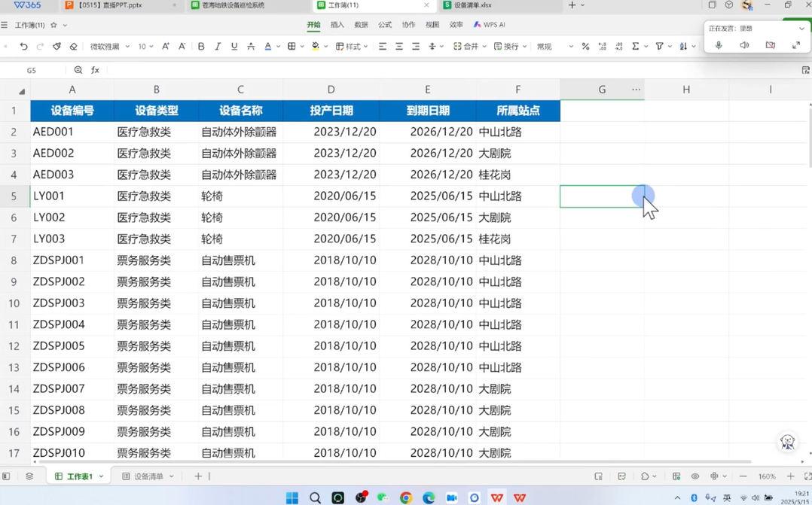Click the percent style icon
This screenshot has width=812, height=505.
[585, 47]
